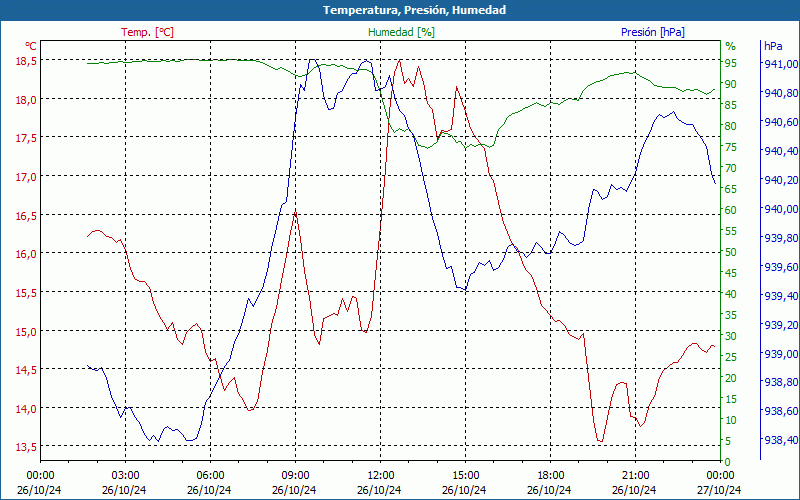Click the '80' humidity axis value
The width and height of the screenshot is (800, 500).
tap(731, 126)
